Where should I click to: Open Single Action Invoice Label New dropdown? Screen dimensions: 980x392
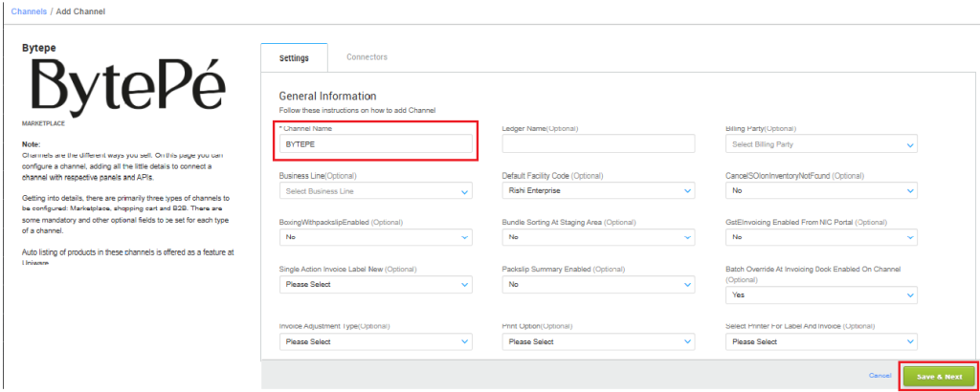(x=375, y=284)
